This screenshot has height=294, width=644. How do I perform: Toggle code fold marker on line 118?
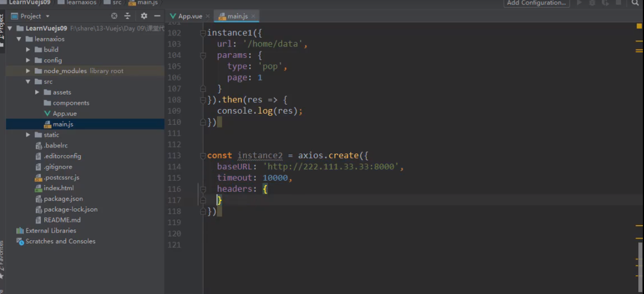pyautogui.click(x=203, y=211)
